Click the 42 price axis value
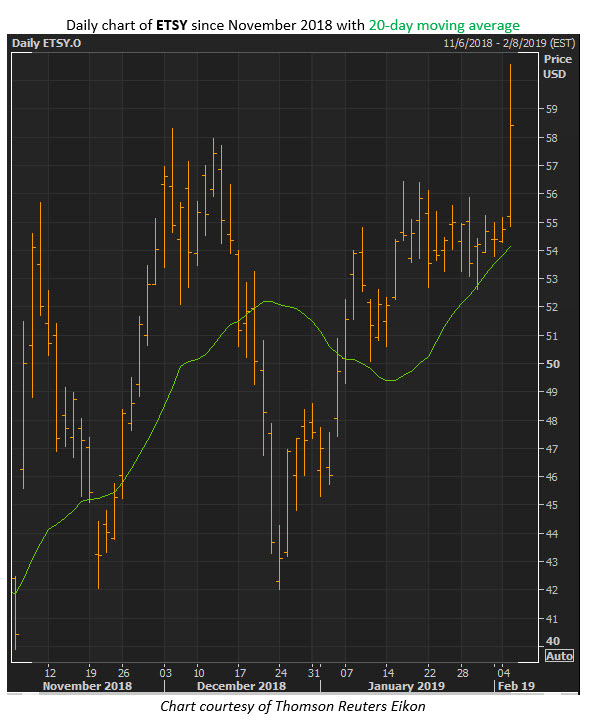The width and height of the screenshot is (592, 722). [551, 590]
